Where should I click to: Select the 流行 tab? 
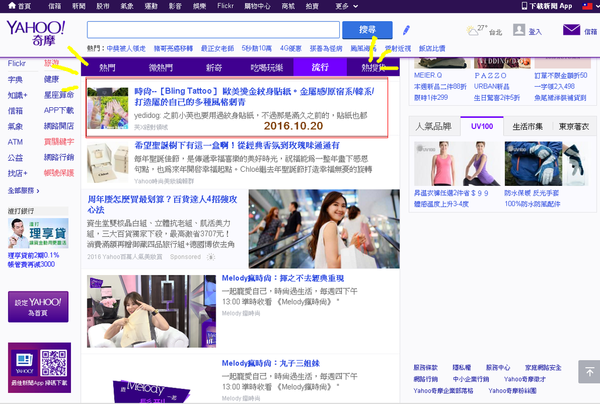coord(320,67)
